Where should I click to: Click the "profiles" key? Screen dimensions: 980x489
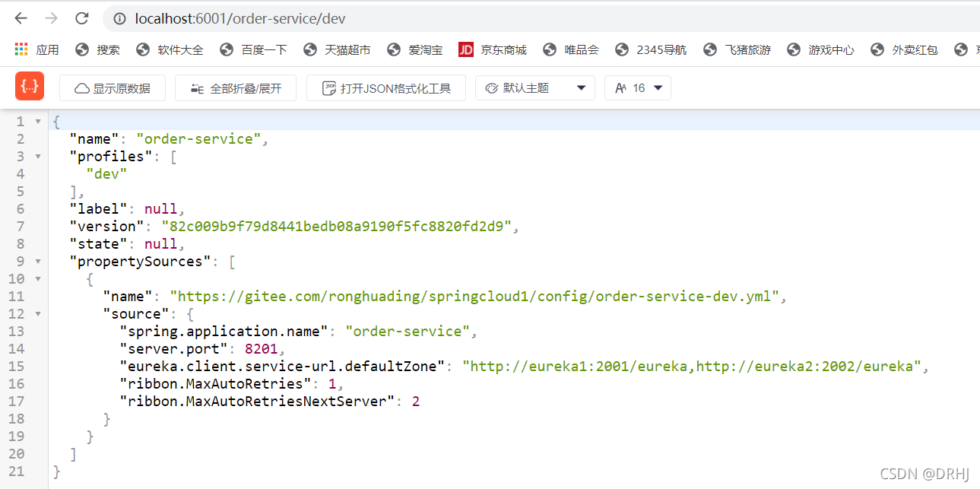pyautogui.click(x=111, y=157)
